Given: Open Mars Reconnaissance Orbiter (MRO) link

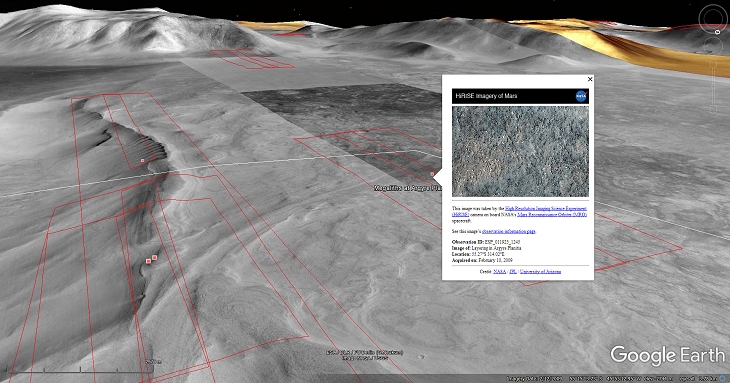Looking at the screenshot, I should tap(552, 215).
